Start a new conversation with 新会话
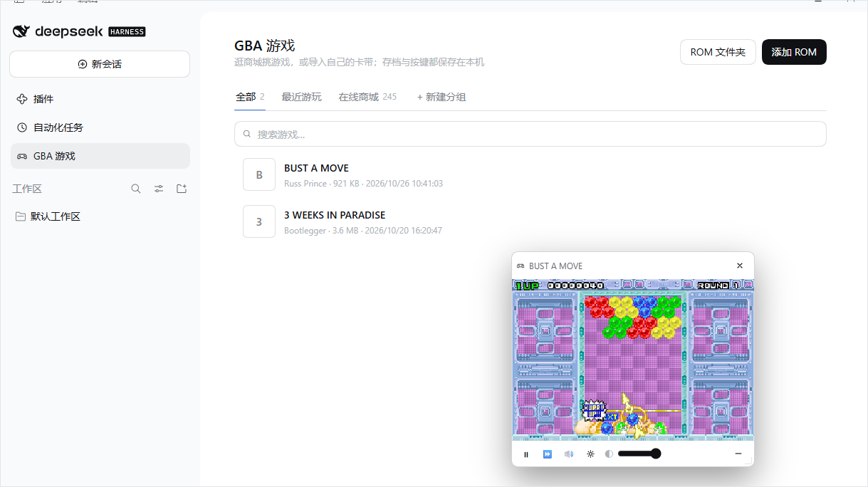Image resolution: width=868 pixels, height=487 pixels. (100, 64)
